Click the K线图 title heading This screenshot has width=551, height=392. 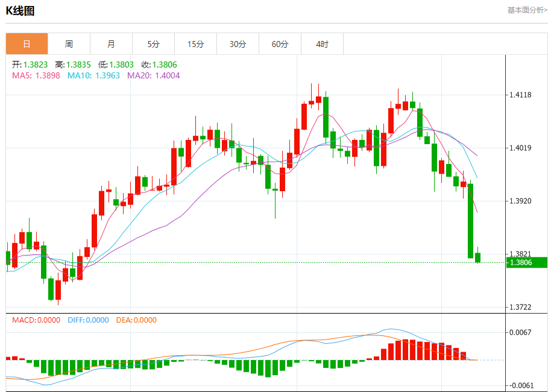pos(20,10)
